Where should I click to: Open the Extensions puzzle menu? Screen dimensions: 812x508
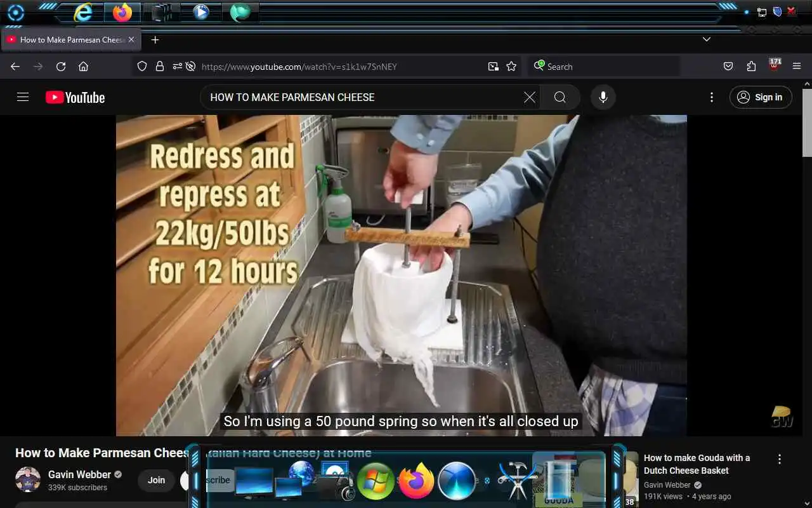pyautogui.click(x=751, y=67)
